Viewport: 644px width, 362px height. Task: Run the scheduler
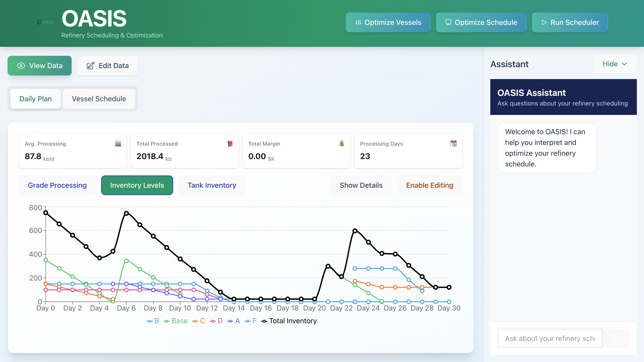(570, 22)
